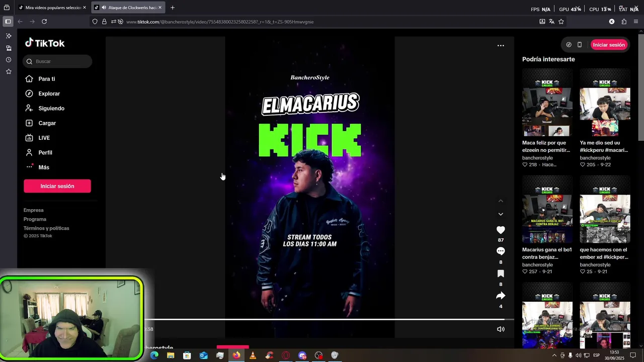The image size is (644, 362).
Task: Close the 'Ataque de Clockwerks' tab
Action: coord(160,8)
